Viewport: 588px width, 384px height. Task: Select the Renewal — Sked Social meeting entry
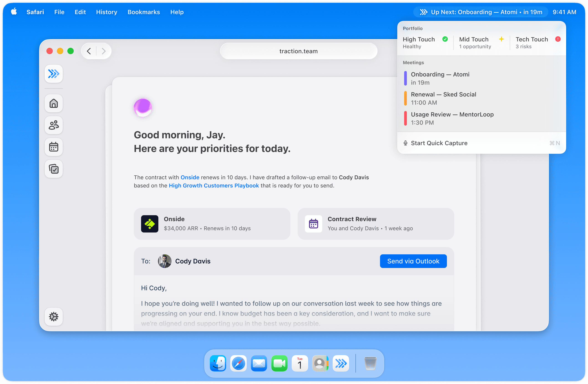coord(444,98)
